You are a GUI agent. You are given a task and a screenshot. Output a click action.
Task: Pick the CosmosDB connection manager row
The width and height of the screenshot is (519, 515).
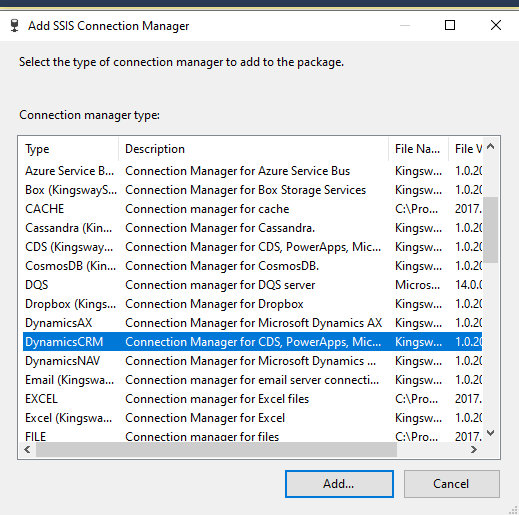pos(252,266)
